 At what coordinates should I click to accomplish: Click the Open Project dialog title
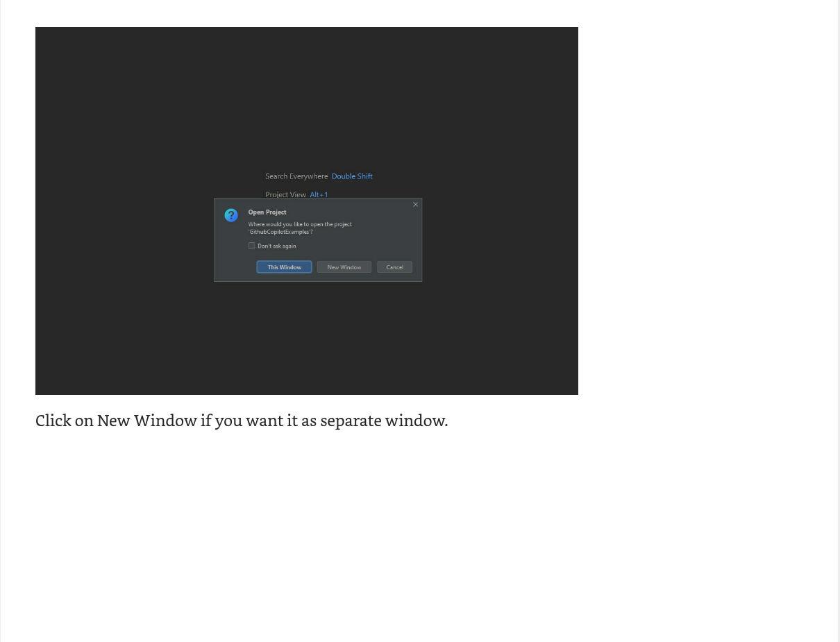pos(267,212)
